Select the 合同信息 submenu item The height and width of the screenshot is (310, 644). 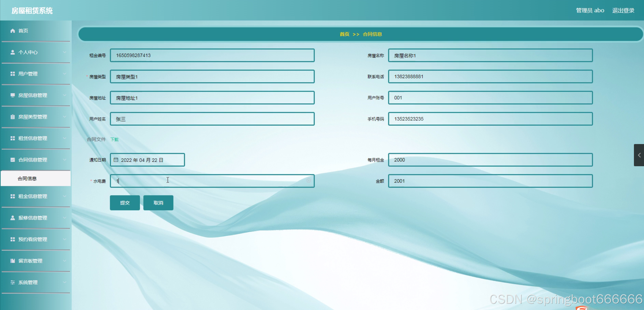(x=27, y=179)
